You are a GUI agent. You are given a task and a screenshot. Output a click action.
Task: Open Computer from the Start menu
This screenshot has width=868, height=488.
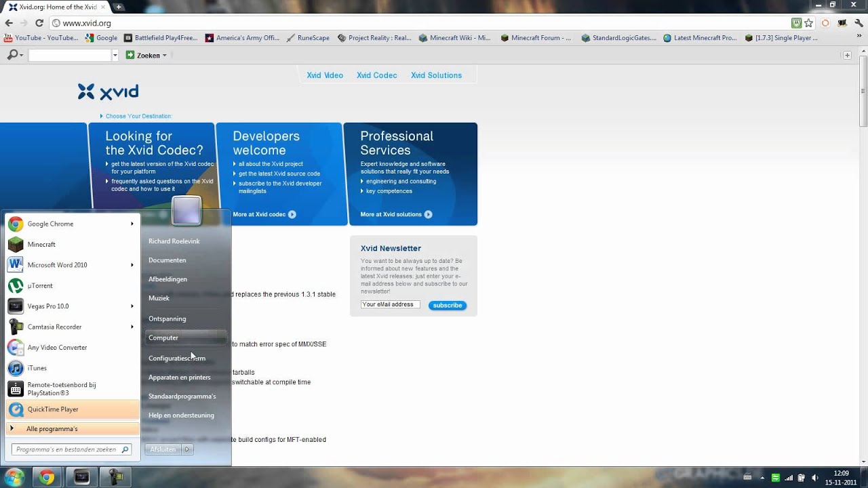pyautogui.click(x=186, y=338)
